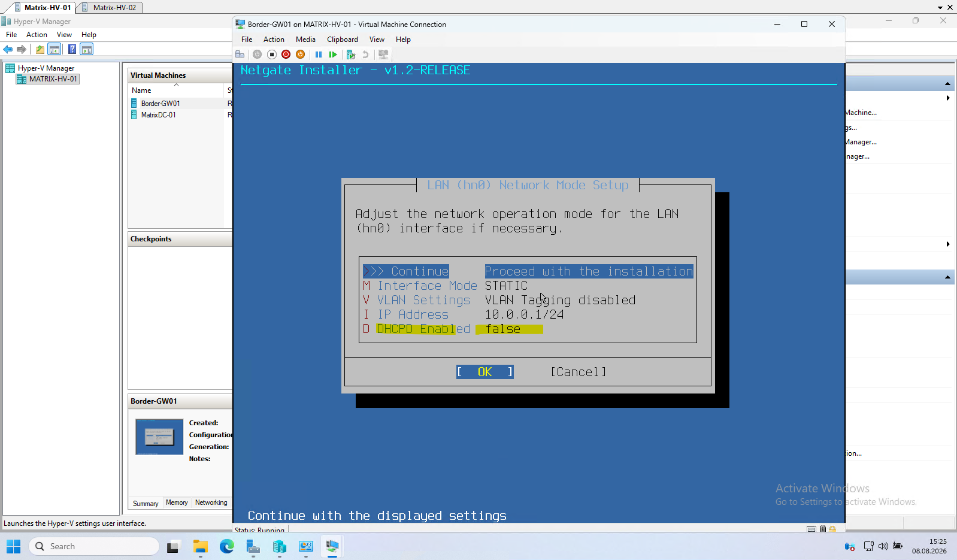This screenshot has width=957, height=560.
Task: Open File menu in Virtual Machine Connection
Action: coord(247,40)
